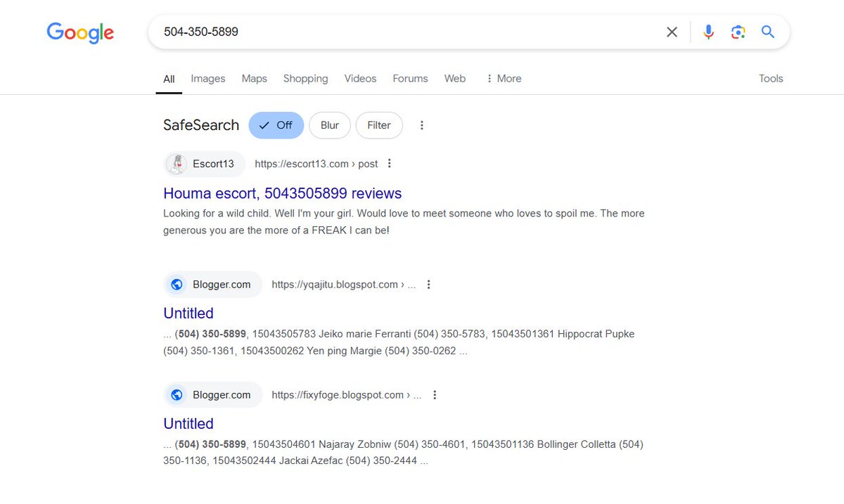Screen dimensions: 844x504
Task: Open SafeSearch more options three-dot icon
Action: pyautogui.click(x=422, y=125)
